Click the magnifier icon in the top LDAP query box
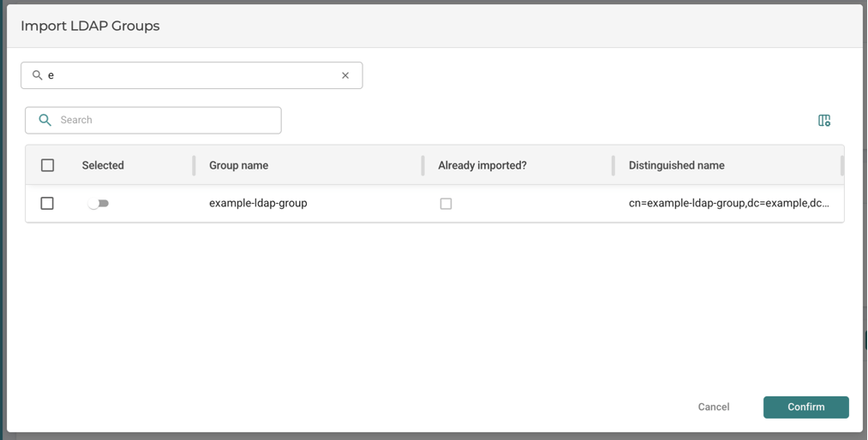This screenshot has width=868, height=440. coord(37,75)
